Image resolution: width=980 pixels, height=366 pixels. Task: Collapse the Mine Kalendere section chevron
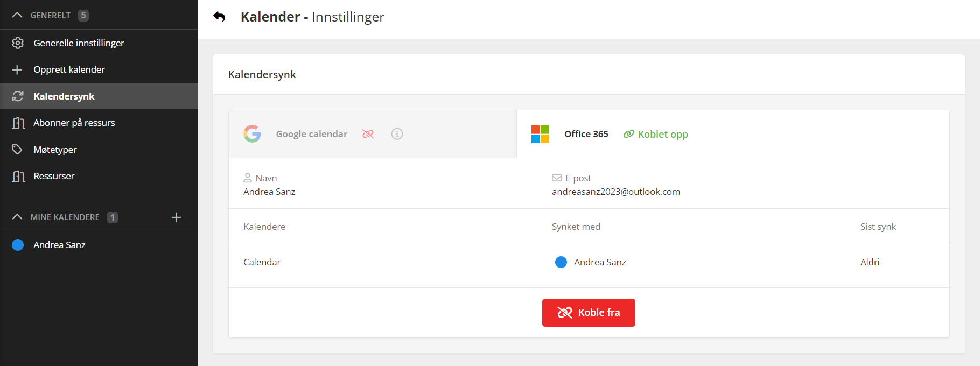(17, 217)
